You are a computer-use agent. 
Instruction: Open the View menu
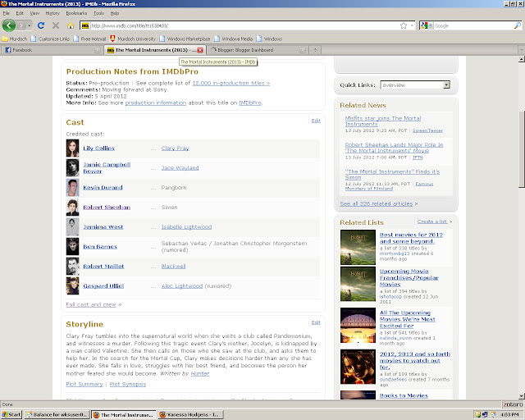[x=34, y=13]
